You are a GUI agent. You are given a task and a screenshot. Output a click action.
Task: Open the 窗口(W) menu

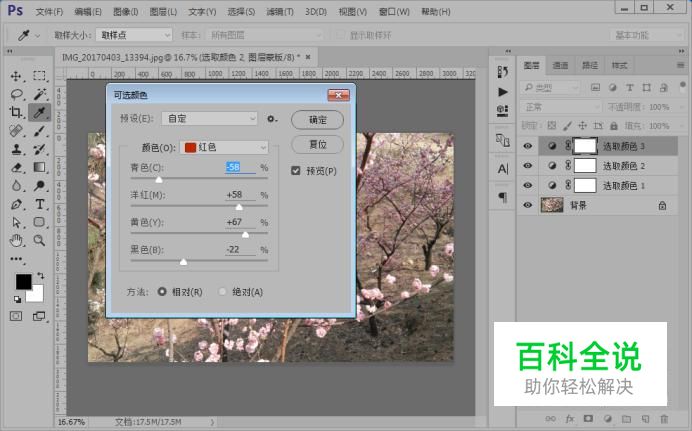pos(394,12)
